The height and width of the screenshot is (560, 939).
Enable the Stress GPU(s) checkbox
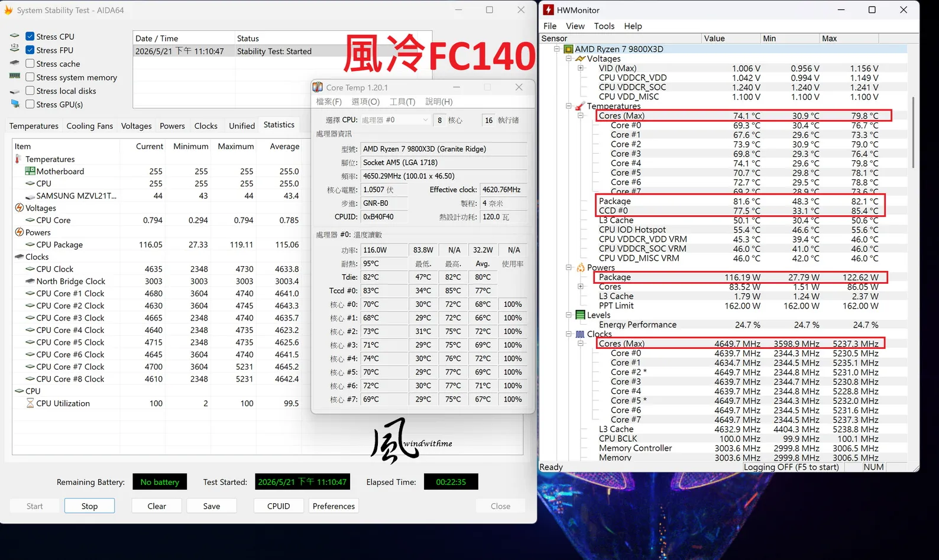click(30, 104)
